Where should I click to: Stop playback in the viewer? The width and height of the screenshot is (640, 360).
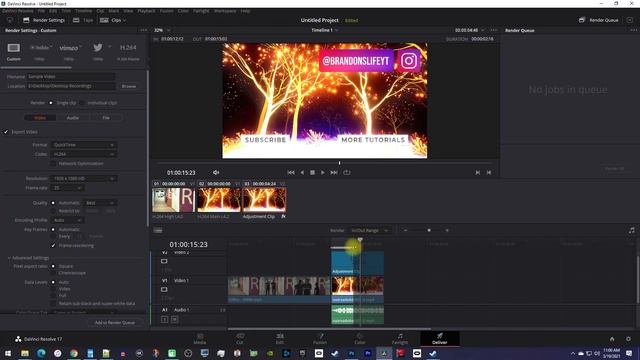[x=312, y=173]
